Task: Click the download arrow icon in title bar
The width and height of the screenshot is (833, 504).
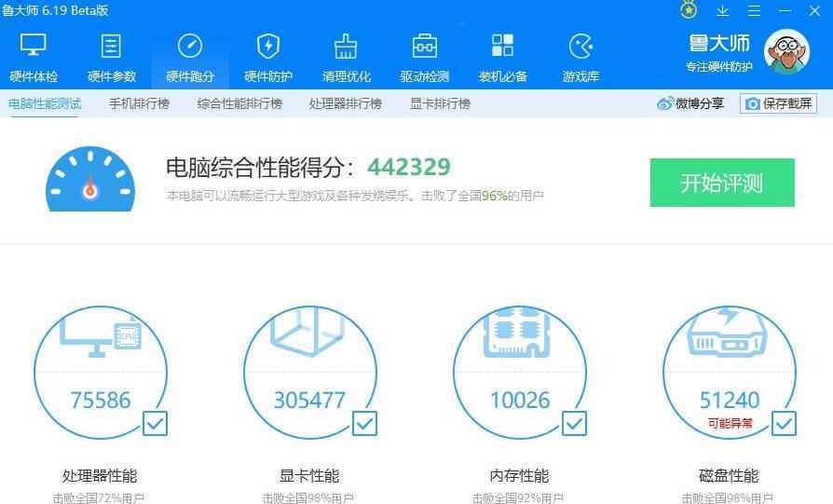Action: click(722, 10)
